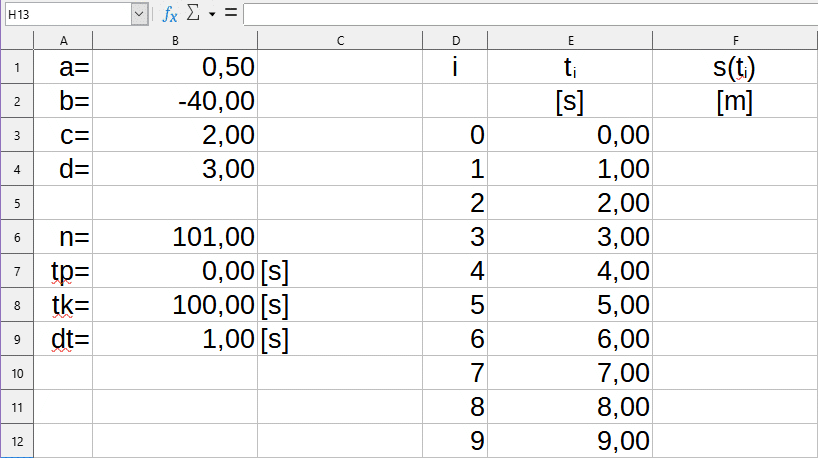Click the equals Formula icon
818x458 pixels.
tap(230, 13)
